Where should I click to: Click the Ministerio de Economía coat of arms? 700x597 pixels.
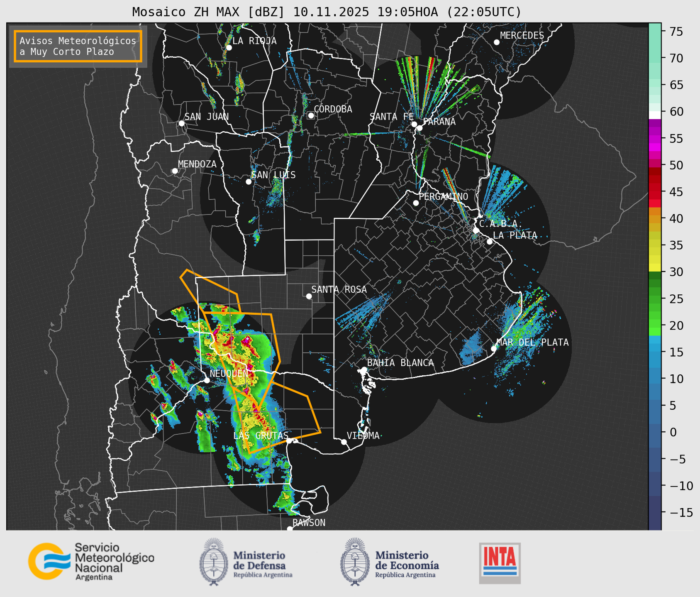click(354, 562)
